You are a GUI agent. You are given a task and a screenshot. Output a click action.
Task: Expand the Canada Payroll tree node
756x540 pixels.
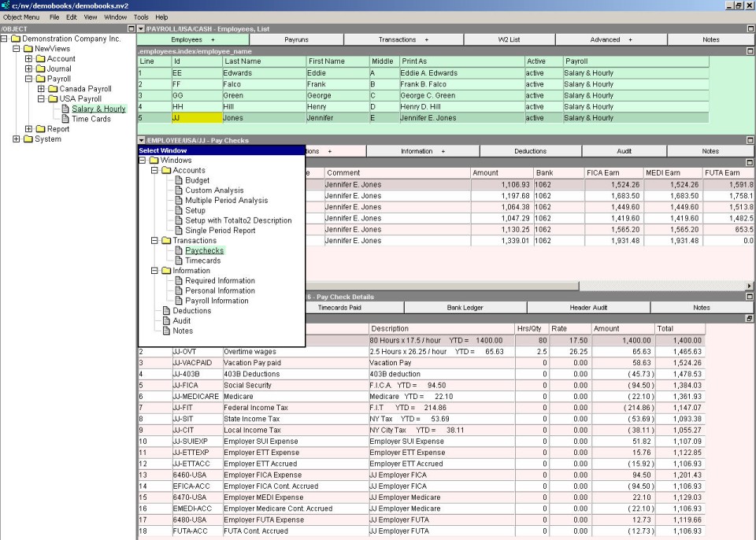pyautogui.click(x=42, y=89)
